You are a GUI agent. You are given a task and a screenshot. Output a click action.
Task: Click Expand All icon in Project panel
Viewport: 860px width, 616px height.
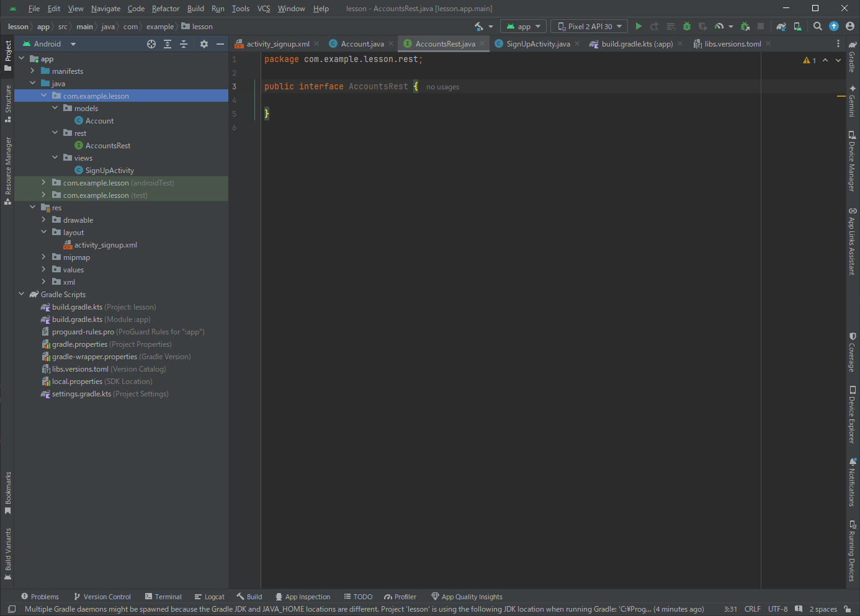[x=168, y=44]
